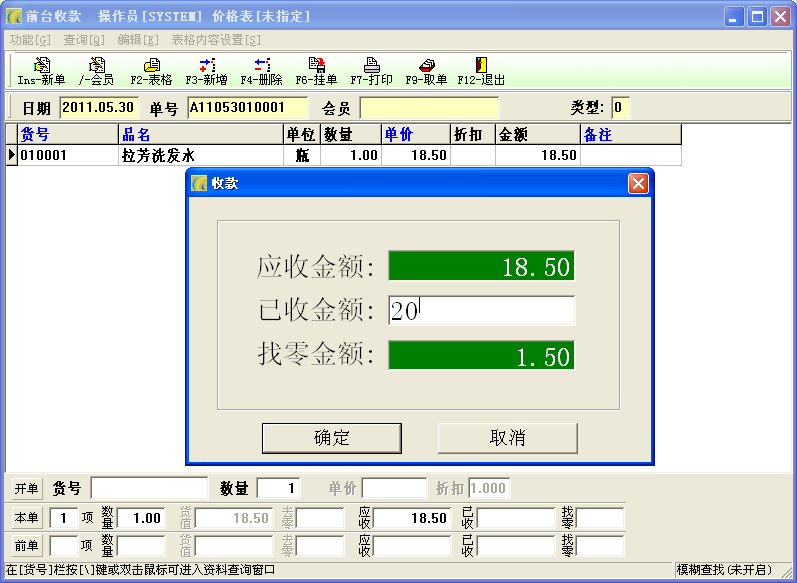797x583 pixels.
Task: Click 本单 项 count field showing 1
Action: 64,518
